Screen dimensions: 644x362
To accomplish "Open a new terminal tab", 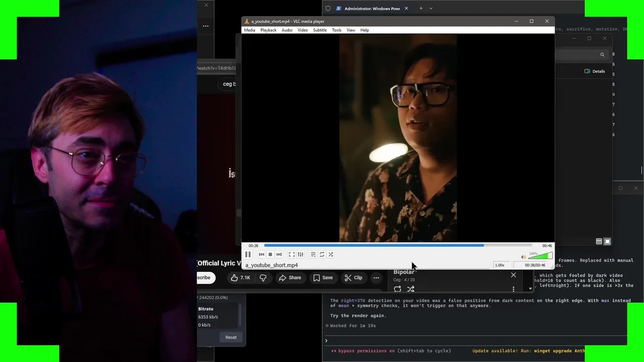I will pos(421,9).
